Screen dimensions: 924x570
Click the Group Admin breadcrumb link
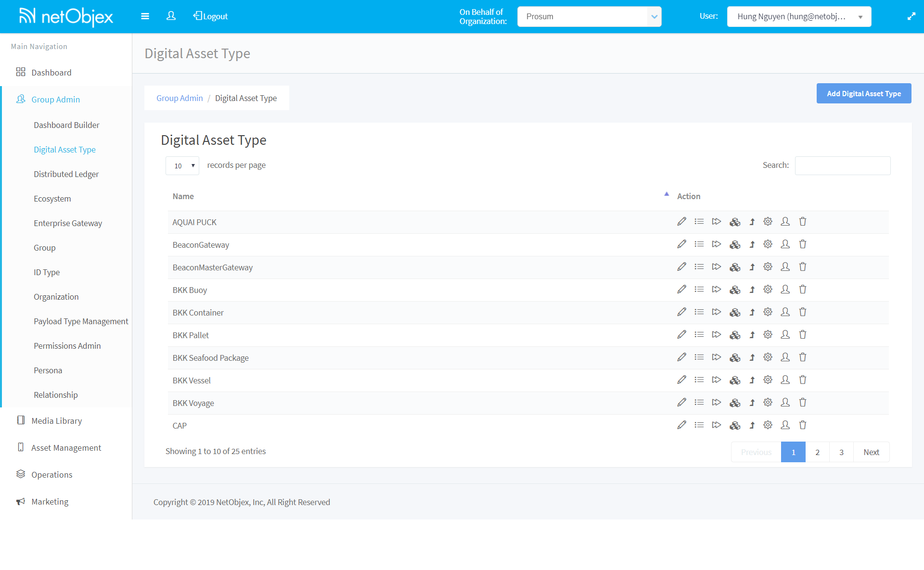coord(180,98)
